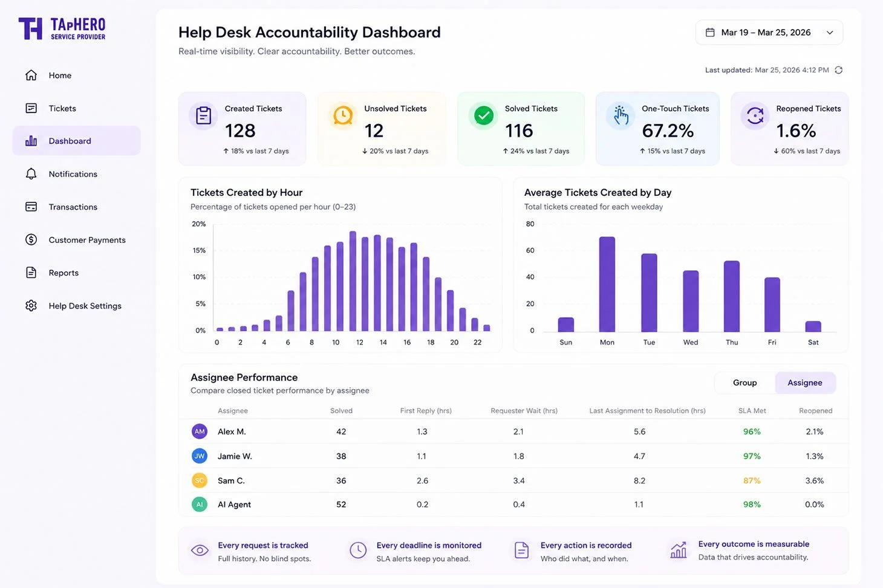Click the Solved Tickets green check icon
Image resolution: width=883 pixels, height=588 pixels.
pyautogui.click(x=483, y=115)
